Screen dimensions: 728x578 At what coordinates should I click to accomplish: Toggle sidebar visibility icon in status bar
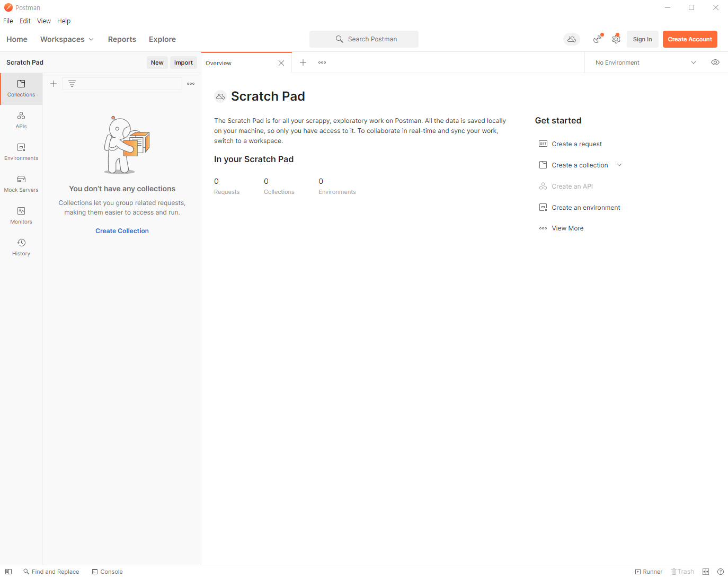(x=8, y=572)
